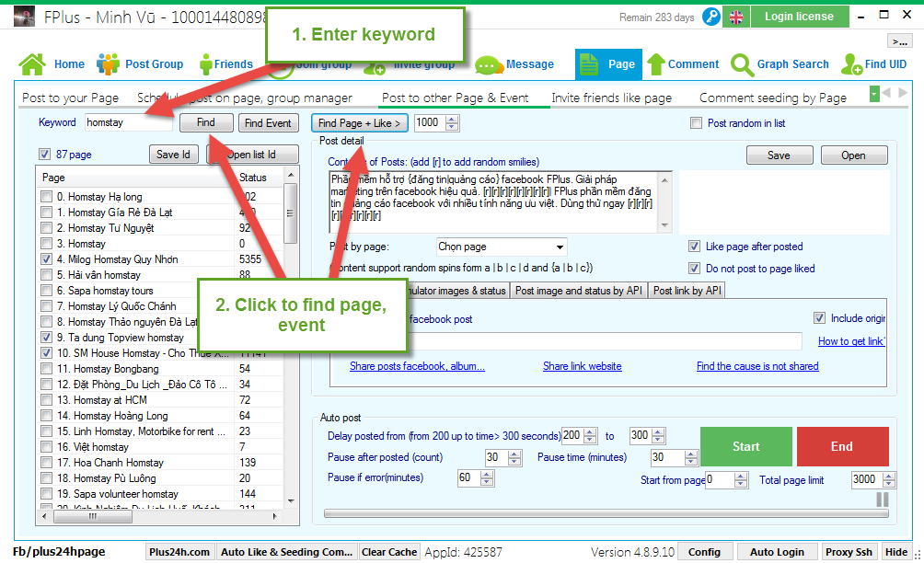Click the Clear Cache button
The height and width of the screenshot is (563, 924).
tap(389, 552)
